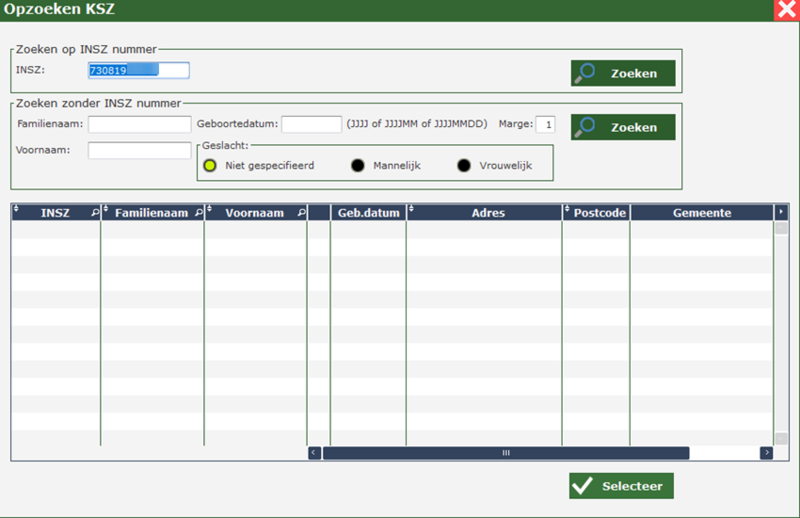Click the horizontal scrollbar left arrow

tap(314, 453)
